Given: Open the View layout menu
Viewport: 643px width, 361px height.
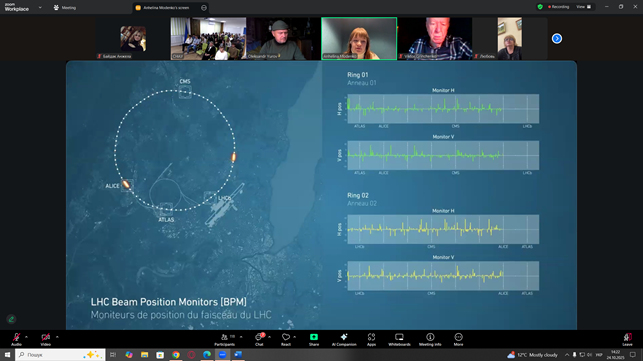Looking at the screenshot, I should (x=584, y=7).
